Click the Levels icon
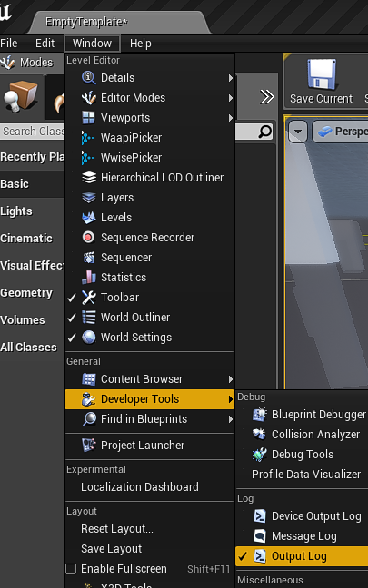The image size is (368, 588). click(x=89, y=218)
